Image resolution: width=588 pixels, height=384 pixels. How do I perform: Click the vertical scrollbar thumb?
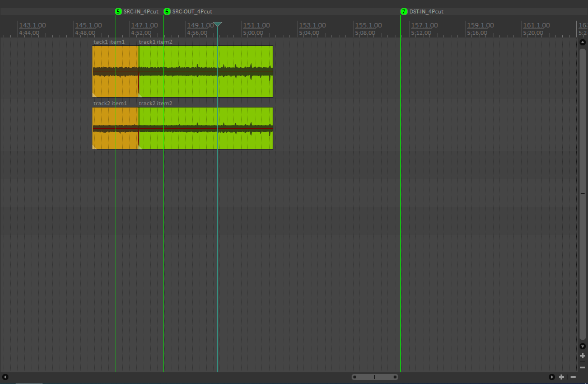[x=582, y=193]
